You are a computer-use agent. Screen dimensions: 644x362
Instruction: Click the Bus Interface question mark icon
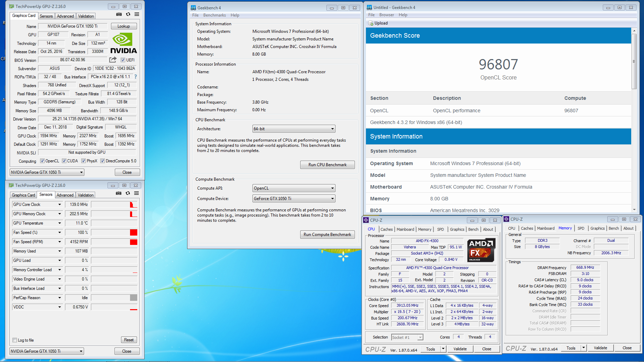[135, 77]
